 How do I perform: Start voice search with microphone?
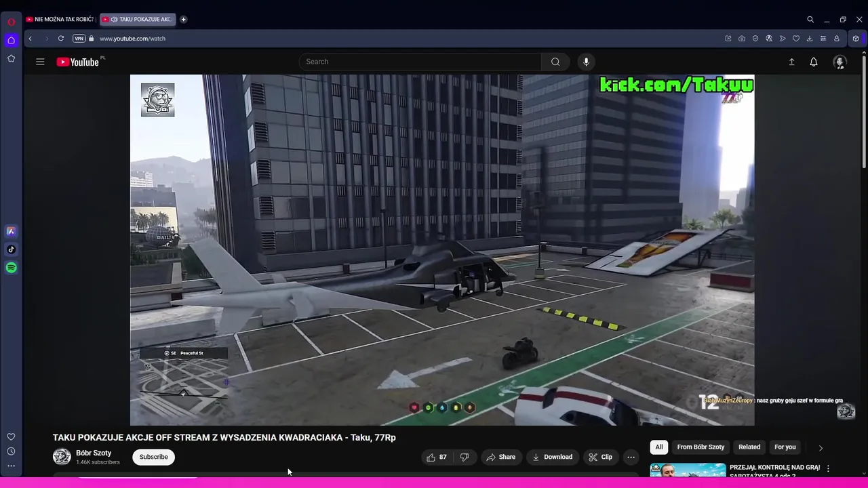(x=587, y=62)
